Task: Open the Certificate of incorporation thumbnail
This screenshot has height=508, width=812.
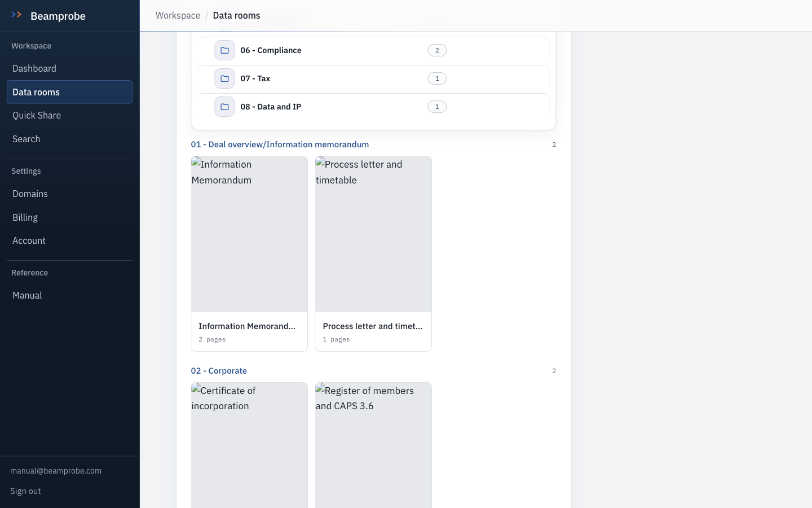Action: pos(249,445)
